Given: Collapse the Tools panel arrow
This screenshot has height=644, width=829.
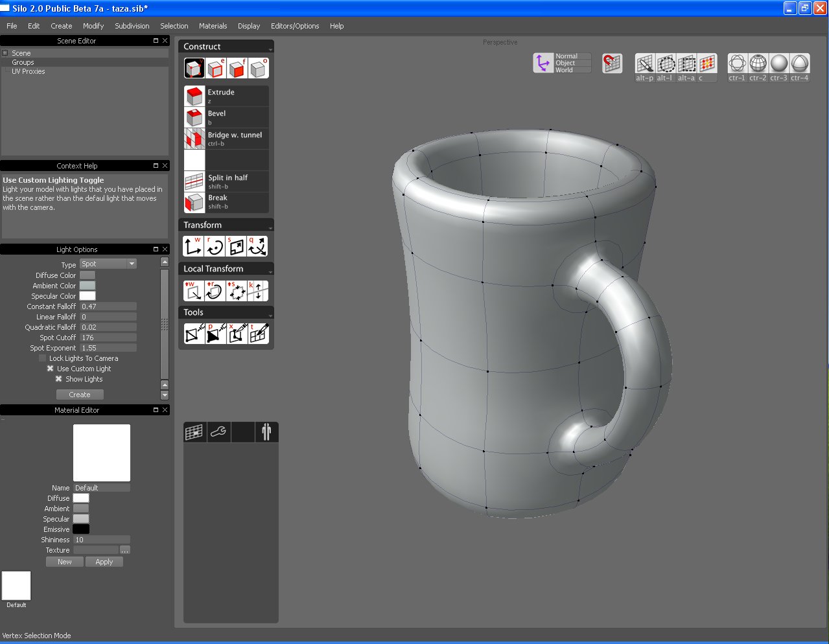Looking at the screenshot, I should point(270,314).
